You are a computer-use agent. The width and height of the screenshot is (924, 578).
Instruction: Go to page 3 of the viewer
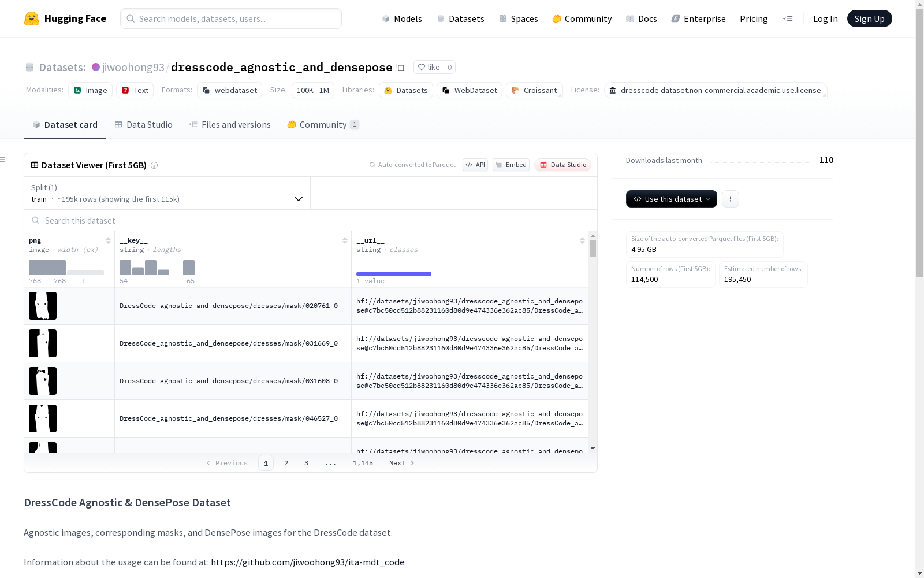tap(306, 463)
